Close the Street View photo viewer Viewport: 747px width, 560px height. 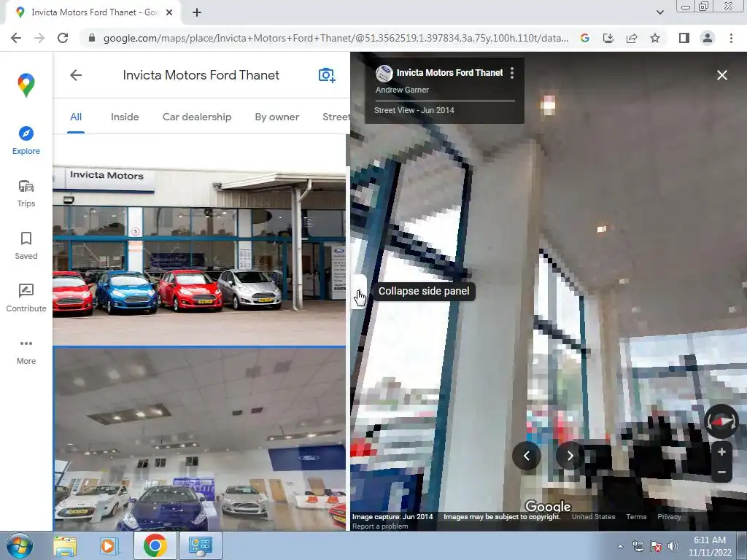click(721, 75)
